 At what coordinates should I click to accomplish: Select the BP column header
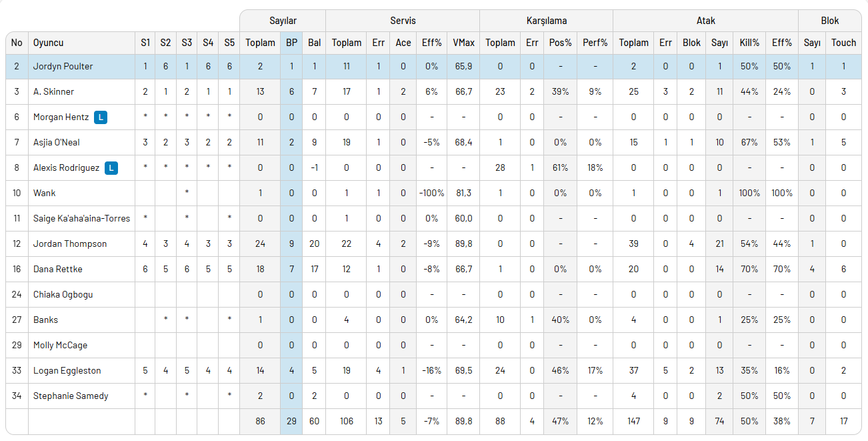click(x=291, y=43)
